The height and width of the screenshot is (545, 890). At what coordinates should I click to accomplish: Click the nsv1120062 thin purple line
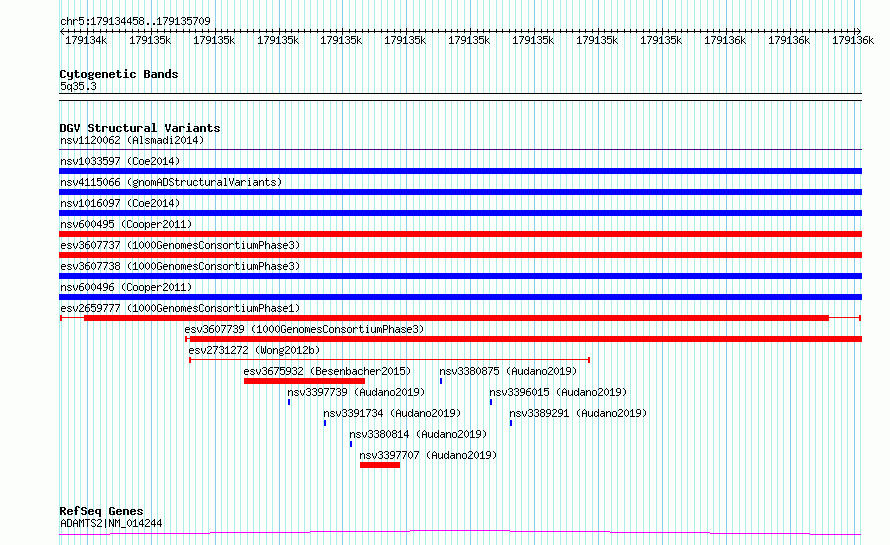[460, 150]
